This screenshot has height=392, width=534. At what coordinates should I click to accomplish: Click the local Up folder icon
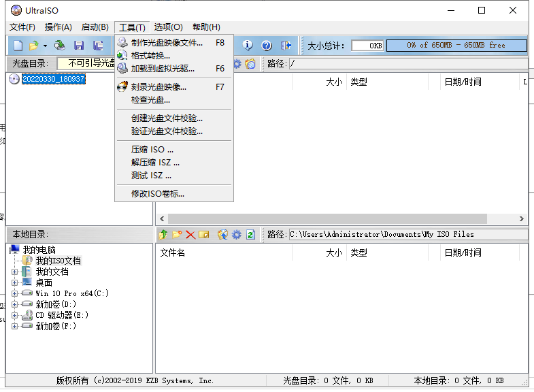[x=163, y=234]
